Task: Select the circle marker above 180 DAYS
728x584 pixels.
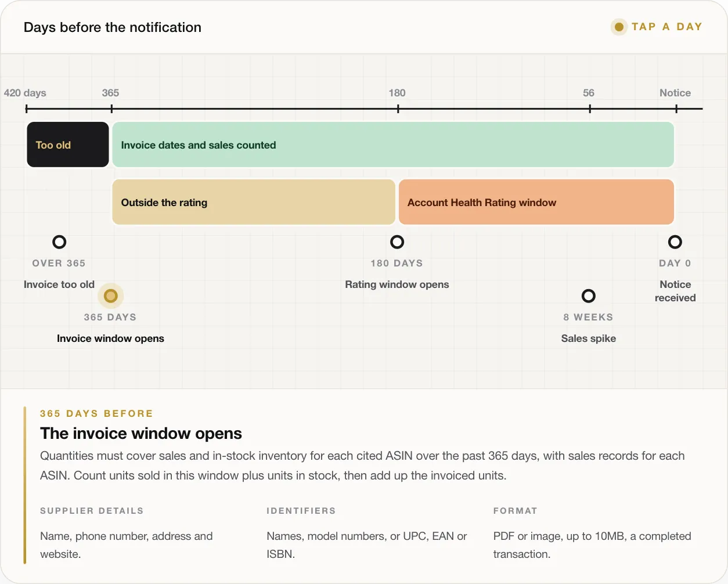Action: pos(397,242)
